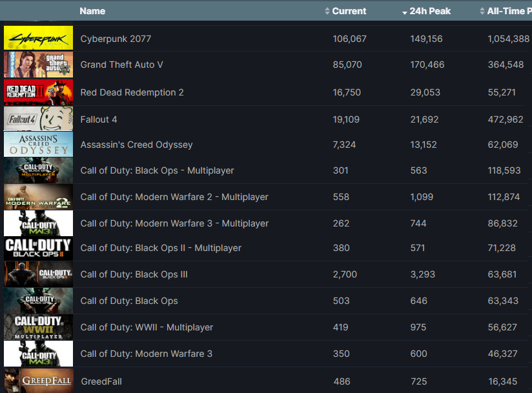Sort by Current players column

345,11
